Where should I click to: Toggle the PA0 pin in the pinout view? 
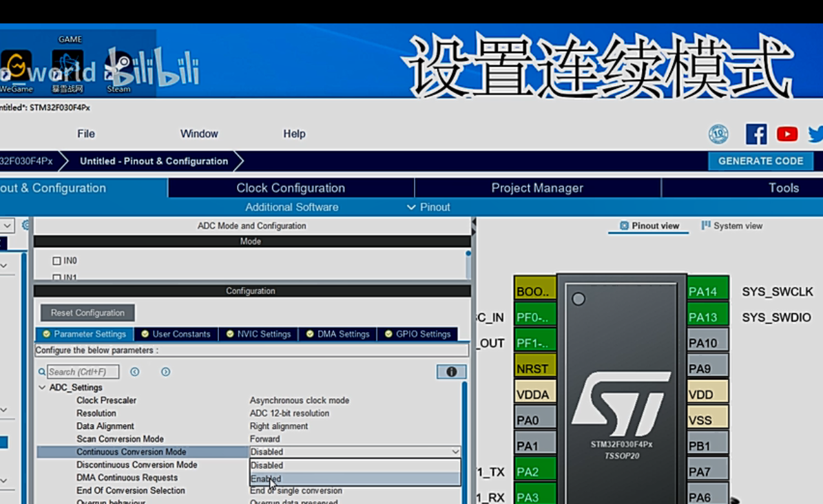[534, 416]
